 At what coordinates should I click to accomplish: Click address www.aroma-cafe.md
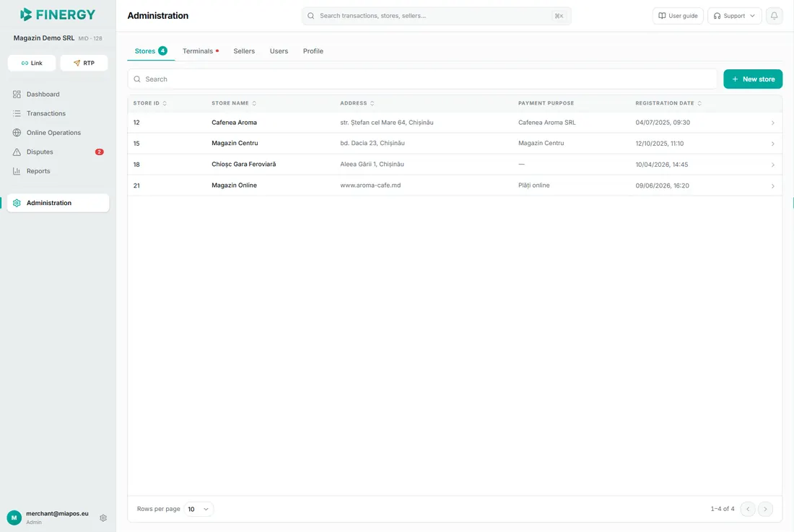(x=370, y=186)
